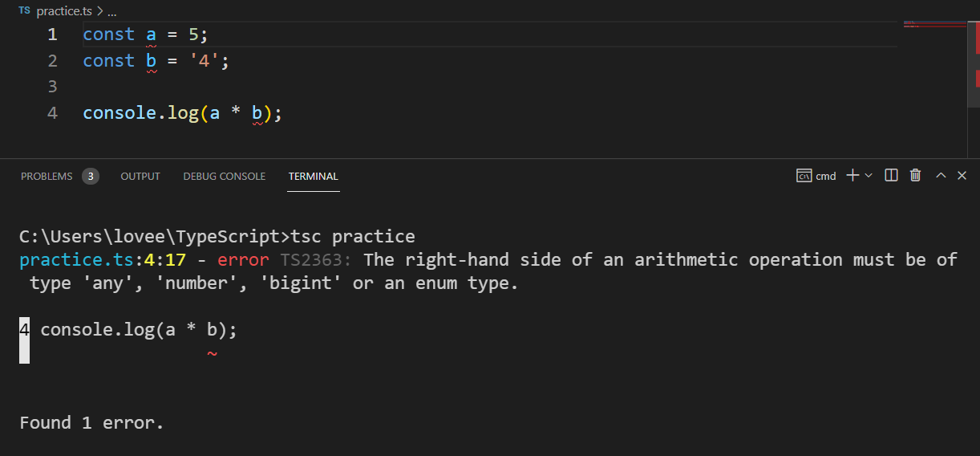This screenshot has width=980, height=456.
Task: Click the TS file icon in breadcrumb
Action: 24,11
